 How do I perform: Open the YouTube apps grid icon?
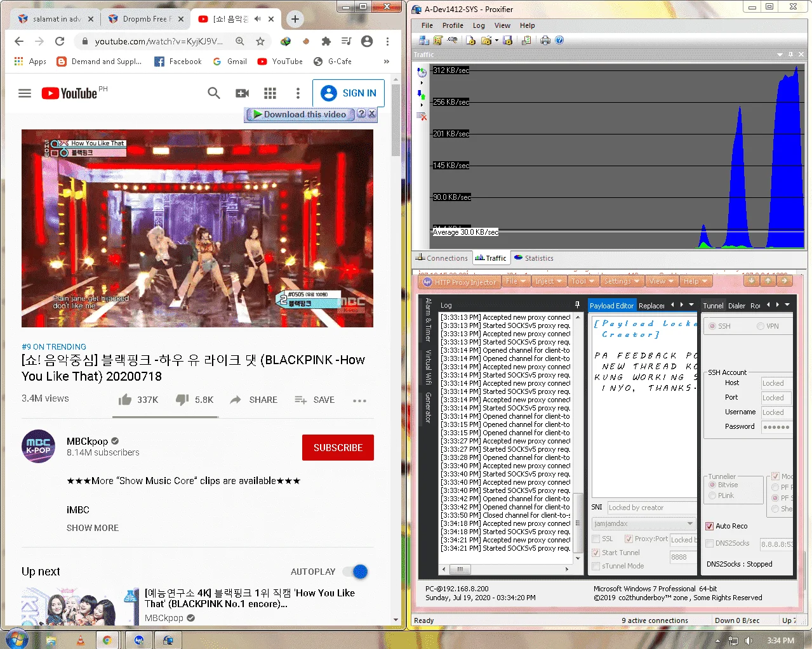270,93
